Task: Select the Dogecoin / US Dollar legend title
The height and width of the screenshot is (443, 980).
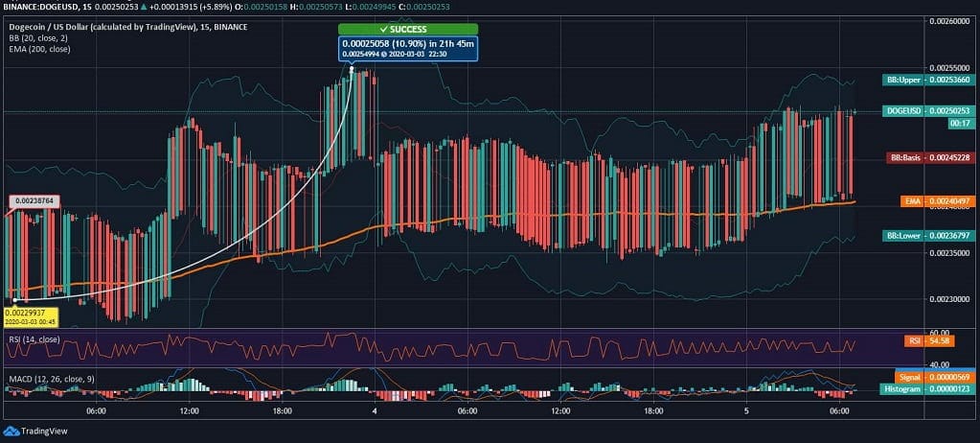Action: [x=128, y=27]
